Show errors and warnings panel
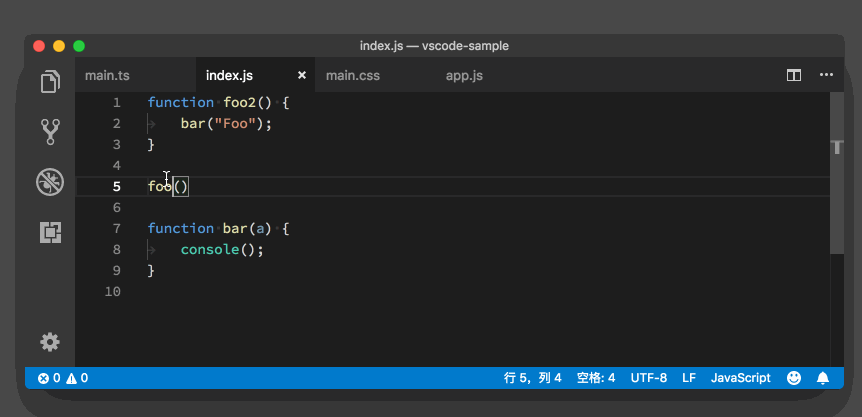 pyautogui.click(x=63, y=378)
